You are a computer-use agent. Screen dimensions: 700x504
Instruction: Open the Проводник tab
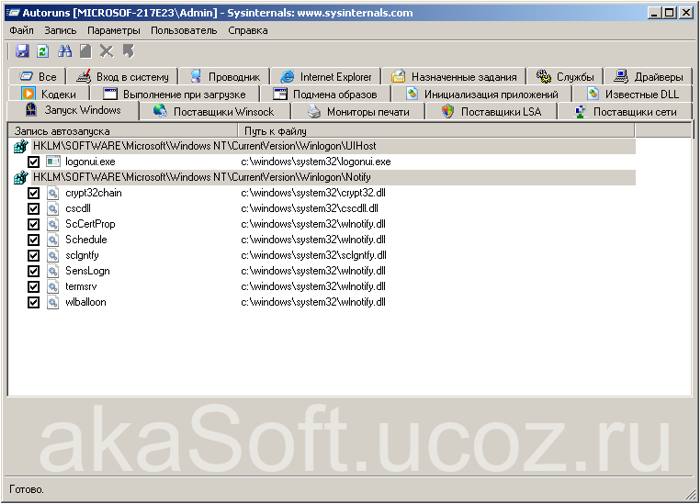pos(225,77)
